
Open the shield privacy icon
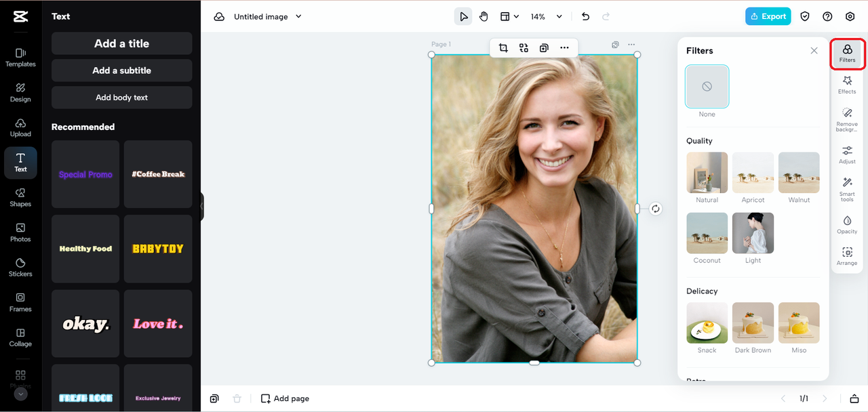coord(805,16)
